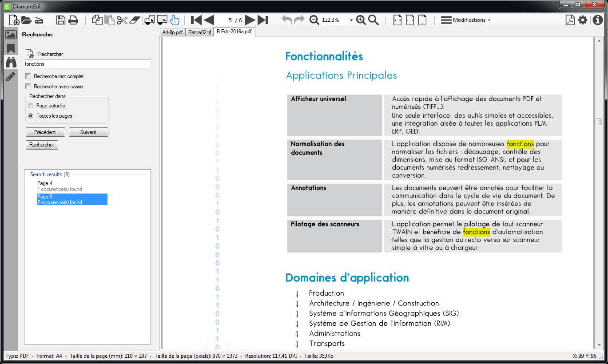Screen dimensions: 608x364
Task: Cut selection with the scissors icon
Action: tap(122, 20)
